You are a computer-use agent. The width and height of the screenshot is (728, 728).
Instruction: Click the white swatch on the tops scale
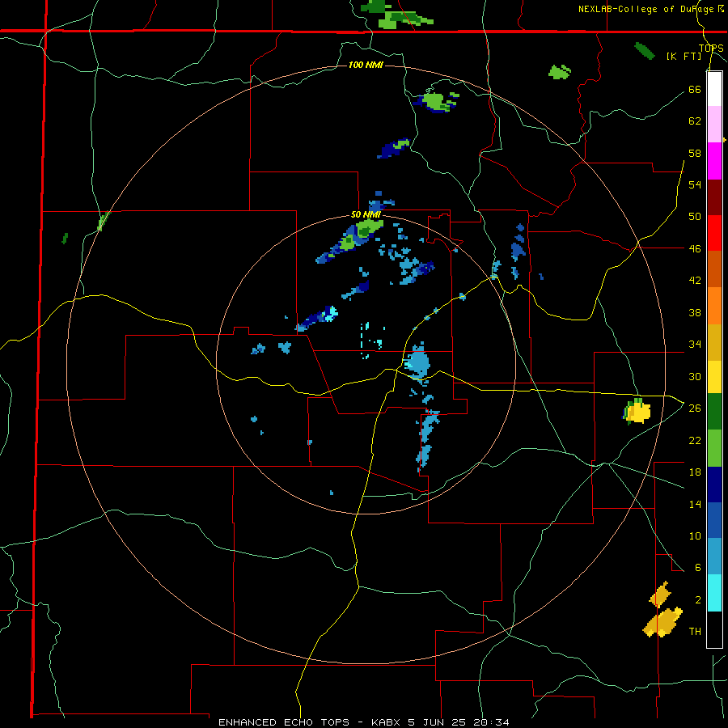coord(714,89)
